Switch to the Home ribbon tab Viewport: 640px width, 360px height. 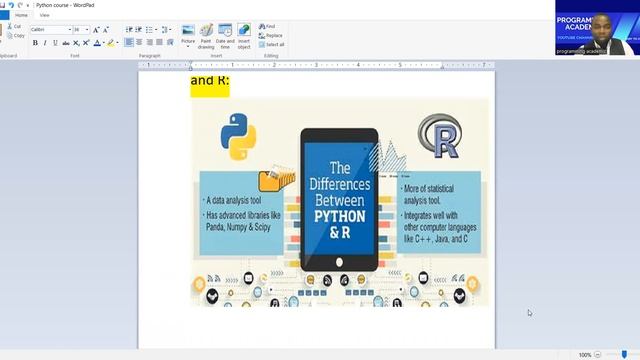21,15
